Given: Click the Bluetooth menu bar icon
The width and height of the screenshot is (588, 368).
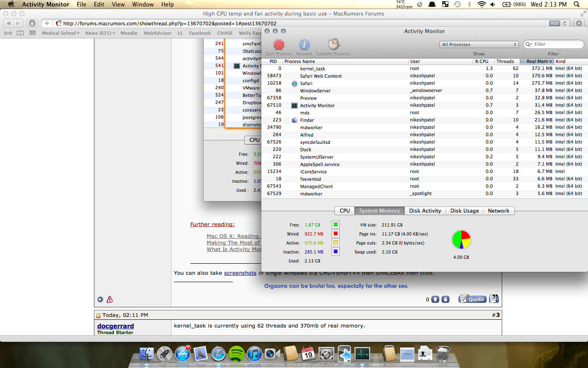Looking at the screenshot, I should click(x=469, y=4).
